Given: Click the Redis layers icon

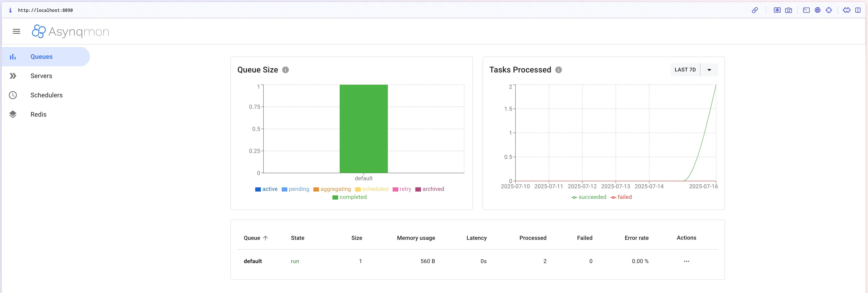Looking at the screenshot, I should coord(13,114).
